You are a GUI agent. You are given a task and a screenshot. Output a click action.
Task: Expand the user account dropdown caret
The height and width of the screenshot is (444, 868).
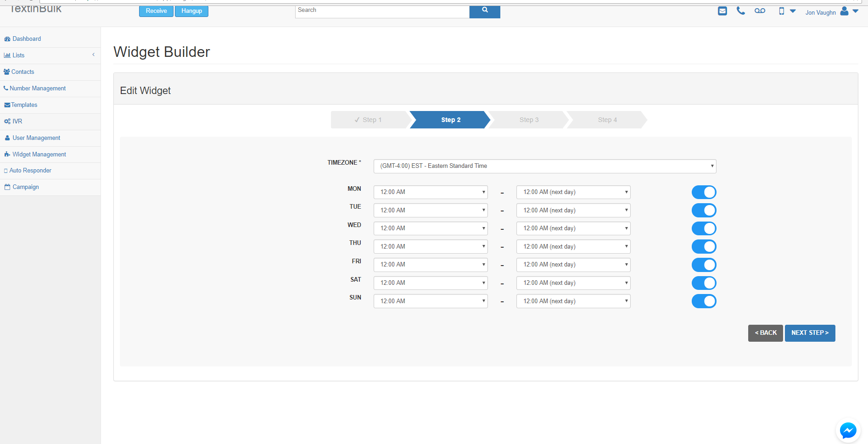tap(856, 11)
